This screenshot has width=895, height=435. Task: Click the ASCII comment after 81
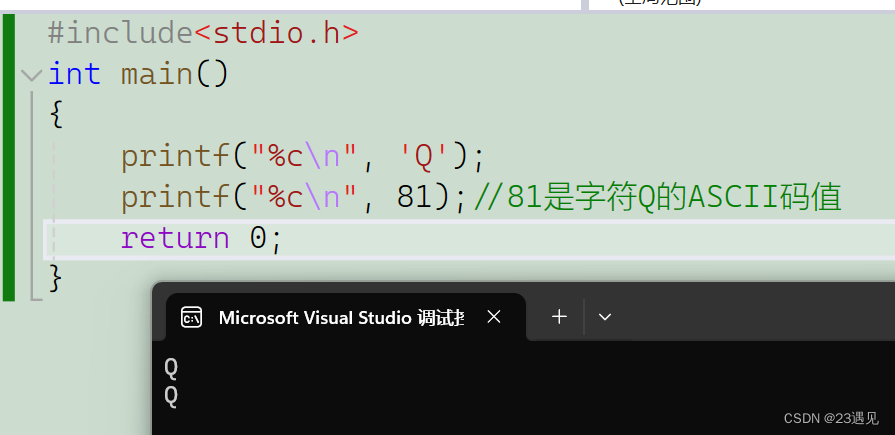pos(658,198)
